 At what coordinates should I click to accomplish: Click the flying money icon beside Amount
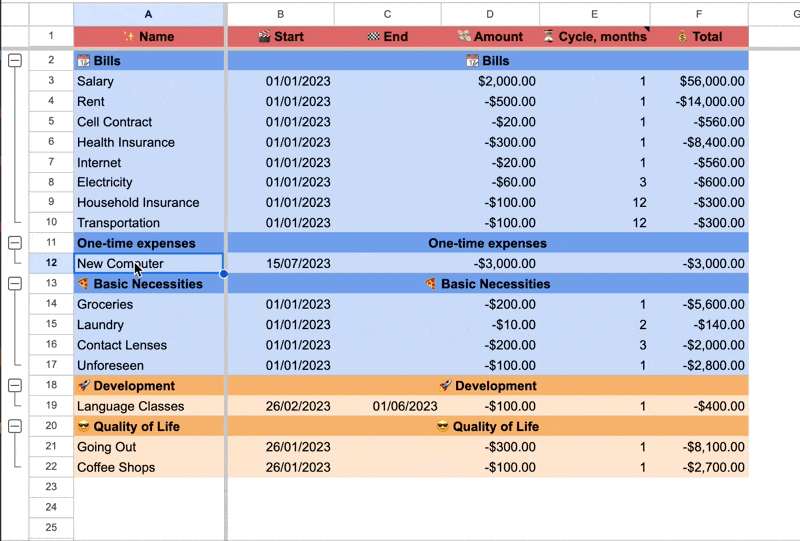pyautogui.click(x=464, y=37)
